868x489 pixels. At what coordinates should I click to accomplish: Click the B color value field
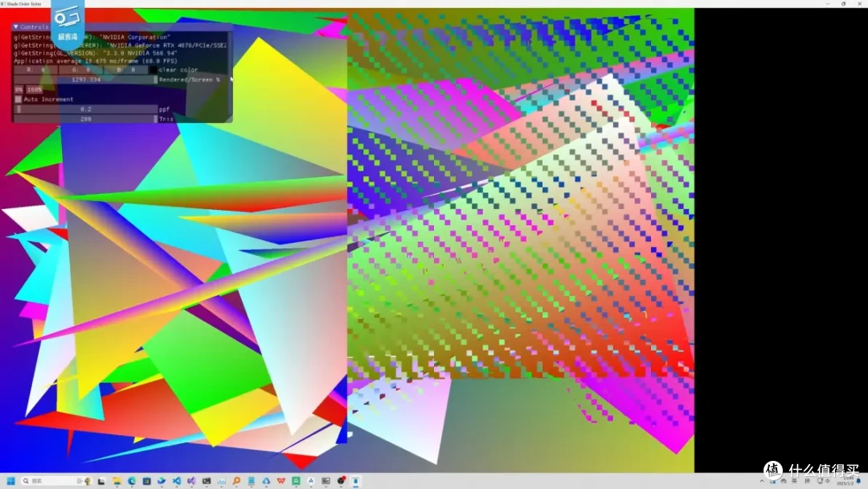pyautogui.click(x=126, y=70)
